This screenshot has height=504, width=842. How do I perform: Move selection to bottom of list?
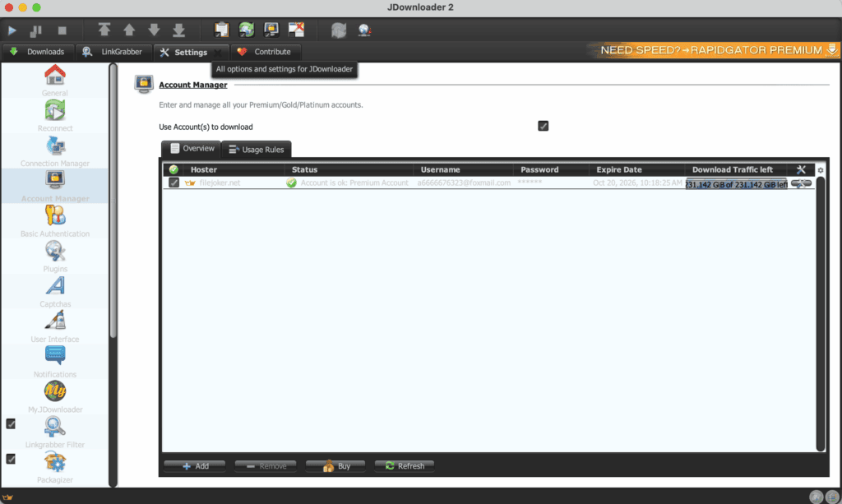(x=178, y=30)
